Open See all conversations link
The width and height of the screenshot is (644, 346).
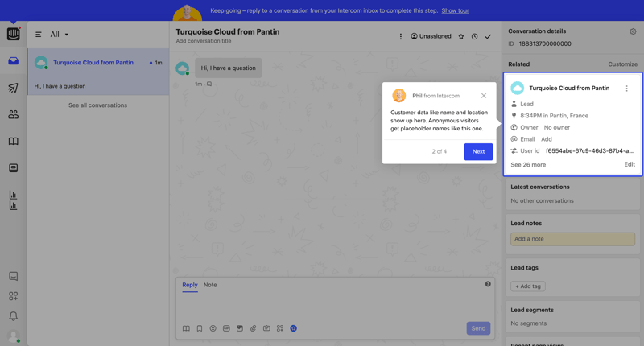pos(97,105)
